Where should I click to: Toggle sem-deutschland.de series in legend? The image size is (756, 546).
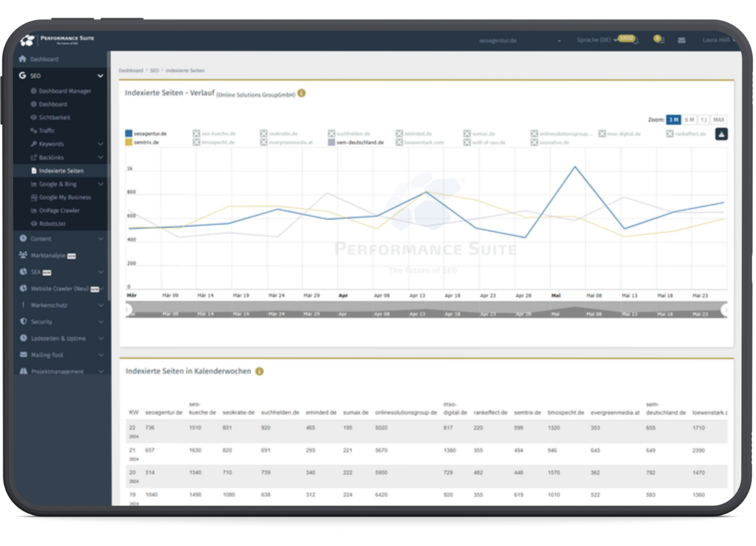(x=356, y=142)
